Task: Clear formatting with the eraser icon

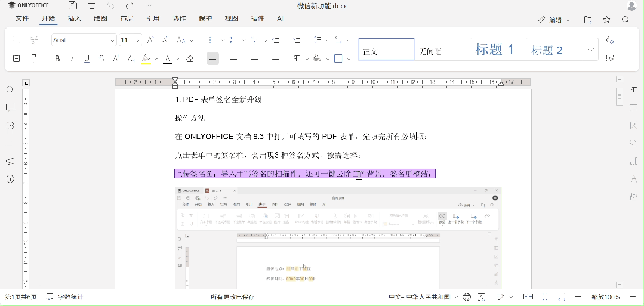Action: tap(189, 58)
